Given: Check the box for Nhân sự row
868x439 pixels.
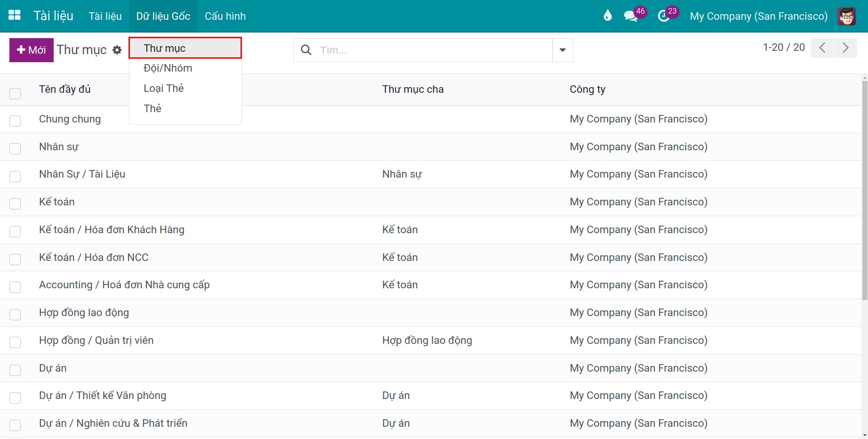Looking at the screenshot, I should coord(15,148).
